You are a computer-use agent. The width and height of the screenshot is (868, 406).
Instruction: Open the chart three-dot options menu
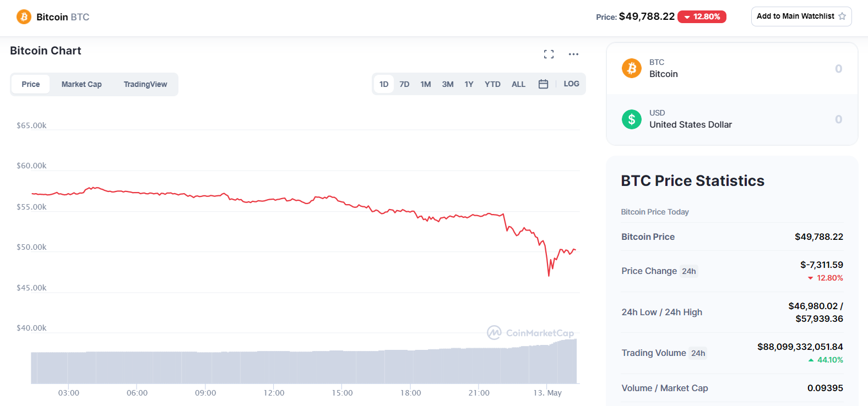click(x=573, y=54)
